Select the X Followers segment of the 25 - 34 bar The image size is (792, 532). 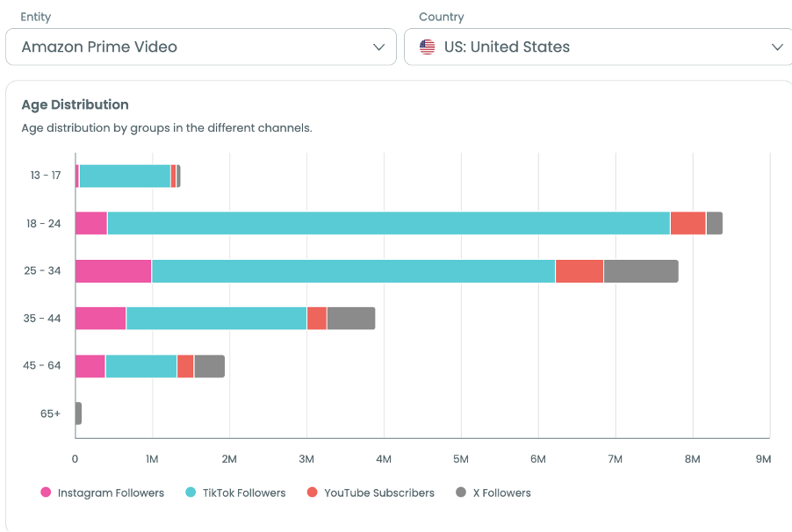tap(641, 271)
